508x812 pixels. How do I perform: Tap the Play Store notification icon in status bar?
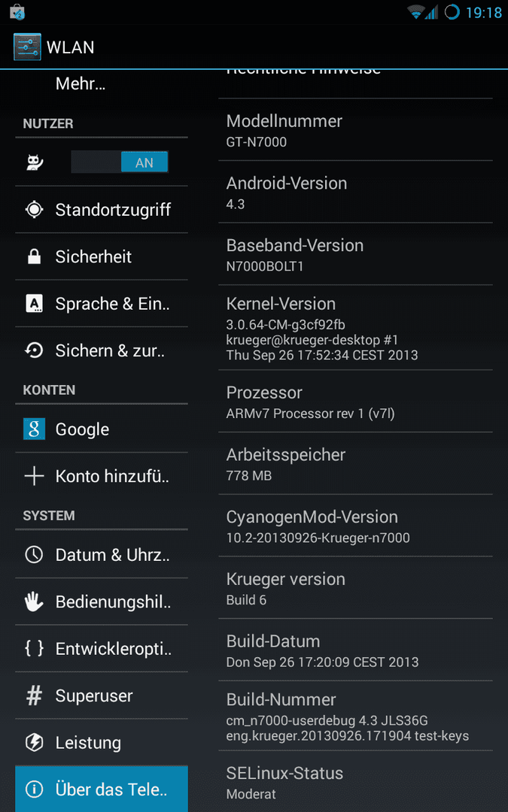coord(17,11)
